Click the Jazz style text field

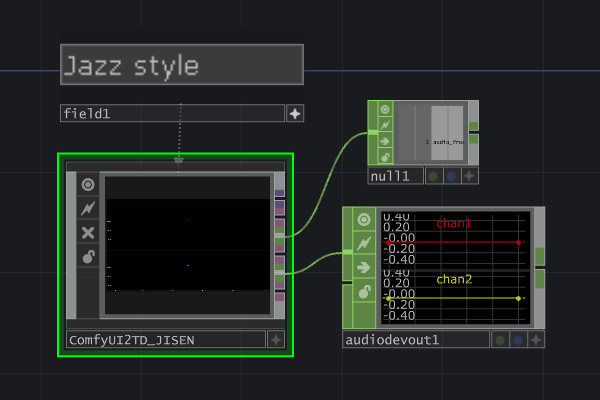182,65
